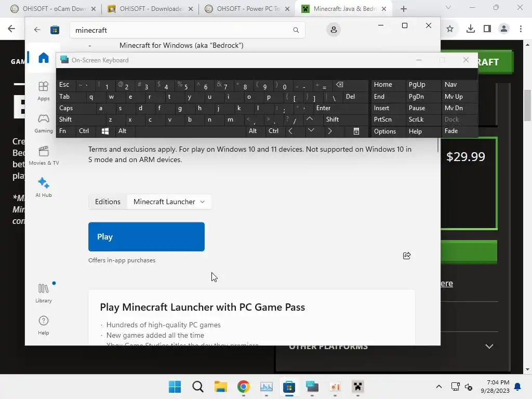This screenshot has width=532, height=399.
Task: Switch to OHSOFT Power PC tab
Action: coord(247,9)
